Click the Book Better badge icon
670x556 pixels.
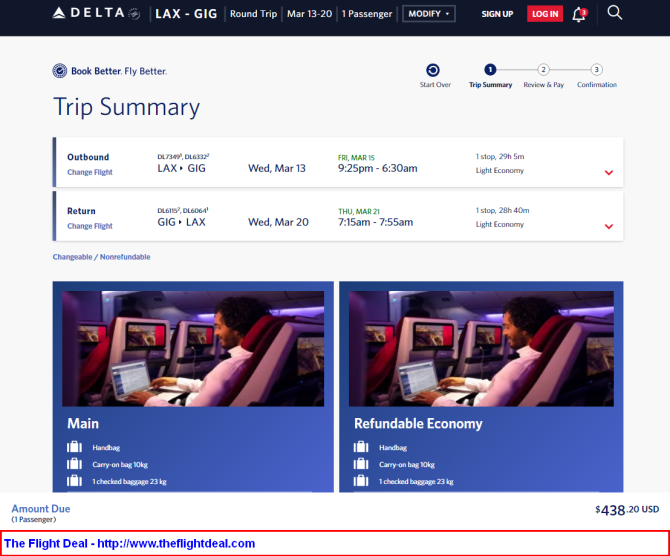(x=60, y=71)
